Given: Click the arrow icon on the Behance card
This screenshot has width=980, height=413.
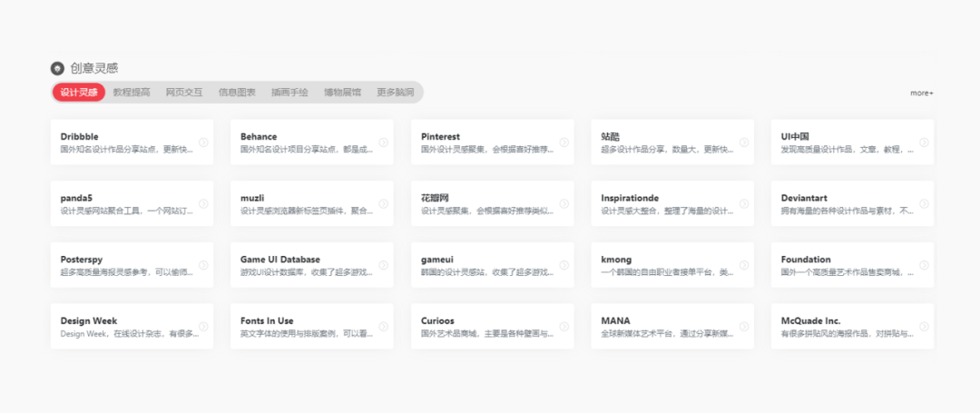Looking at the screenshot, I should coord(383,143).
